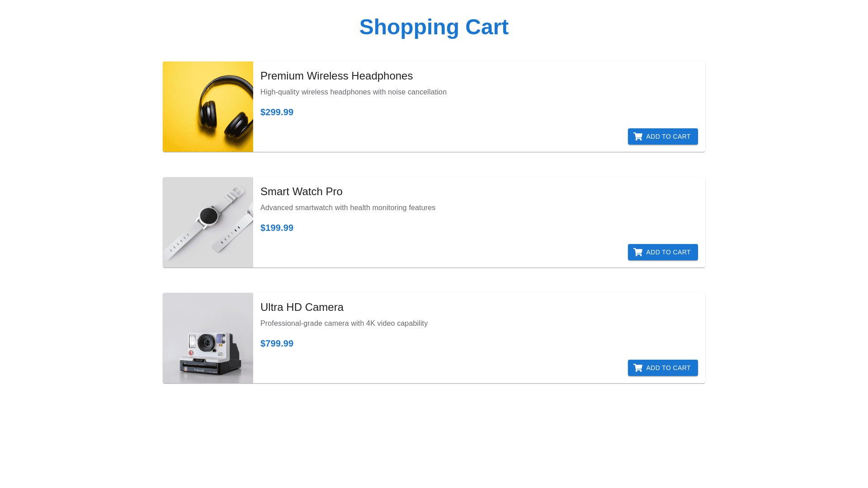Add Premium Wireless Headphones to cart

click(663, 136)
